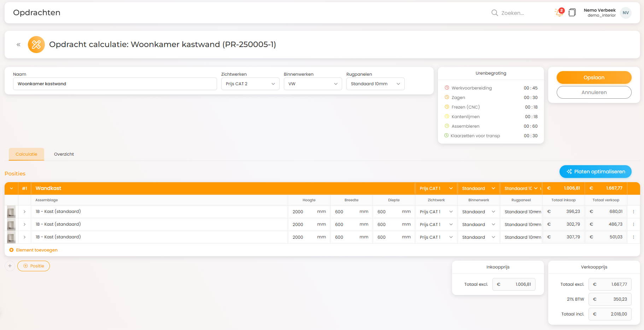Click the search magnifier icon
Screen dimensions: 644x330
[x=494, y=13]
